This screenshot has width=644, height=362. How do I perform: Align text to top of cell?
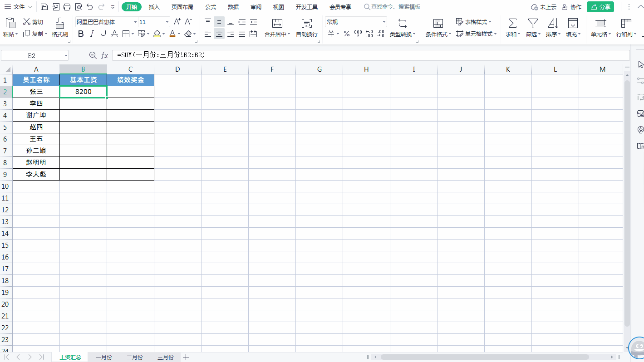208,22
